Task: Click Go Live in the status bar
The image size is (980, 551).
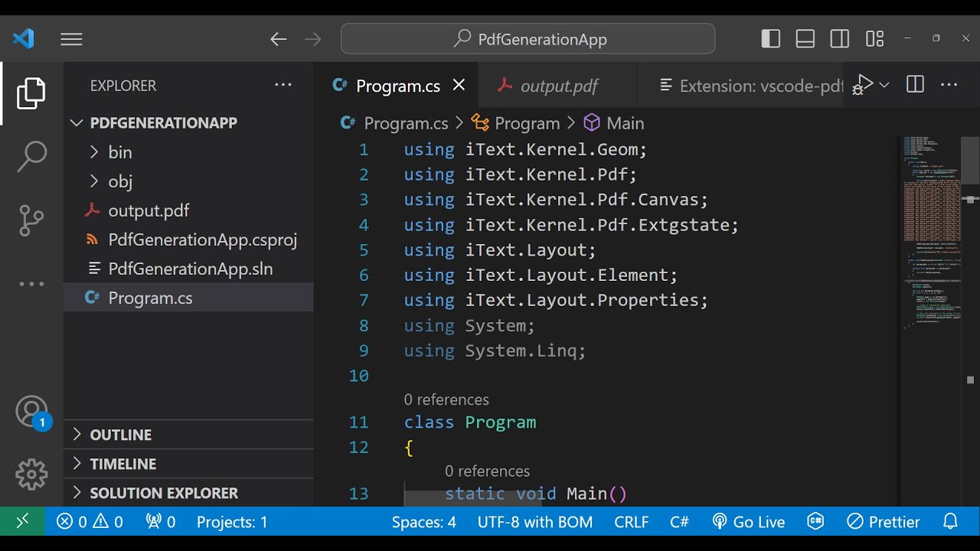Action: (749, 522)
